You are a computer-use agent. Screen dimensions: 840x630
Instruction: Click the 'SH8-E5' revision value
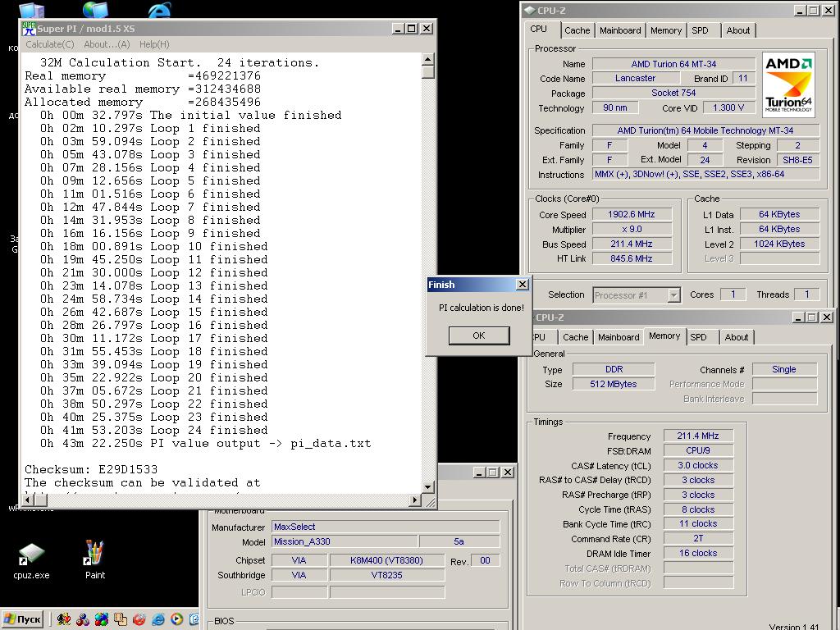797,160
